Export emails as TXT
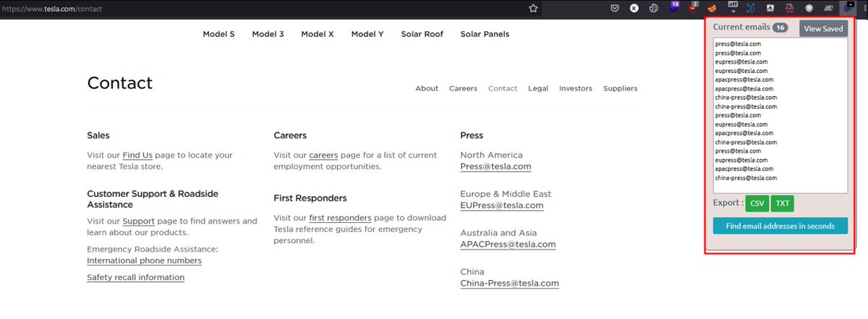Image resolution: width=868 pixels, height=319 pixels. pos(783,203)
